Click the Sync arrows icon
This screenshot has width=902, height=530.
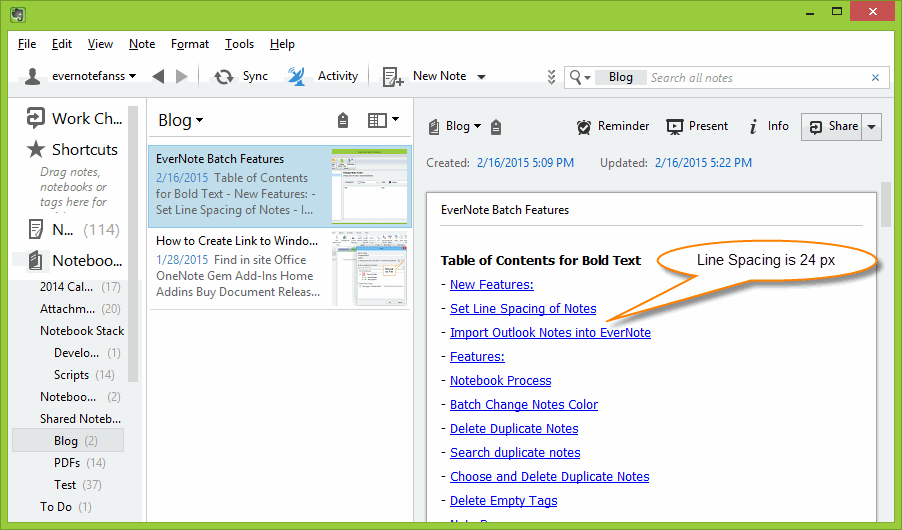(224, 77)
